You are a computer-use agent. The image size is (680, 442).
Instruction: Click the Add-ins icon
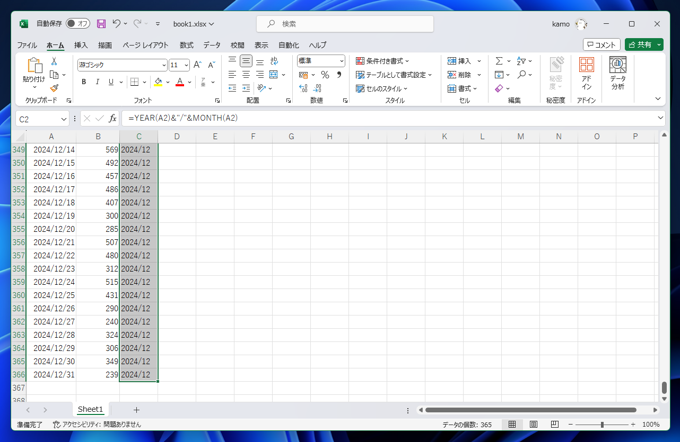(586, 73)
